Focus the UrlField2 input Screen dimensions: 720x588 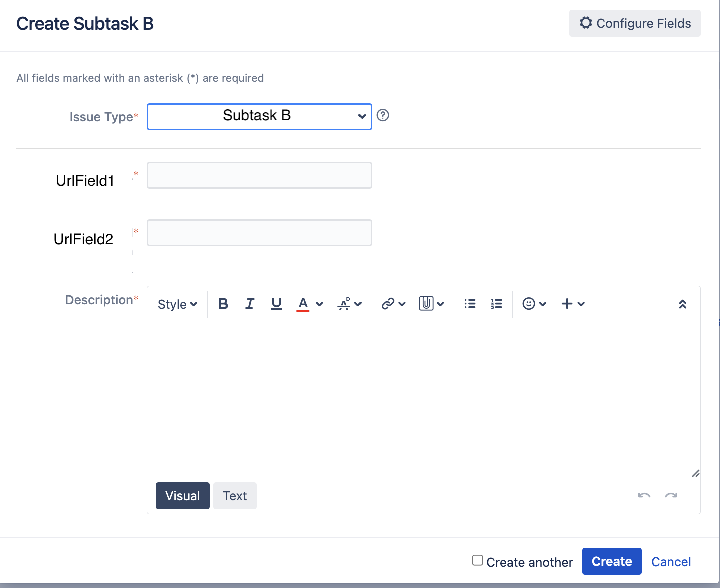259,233
